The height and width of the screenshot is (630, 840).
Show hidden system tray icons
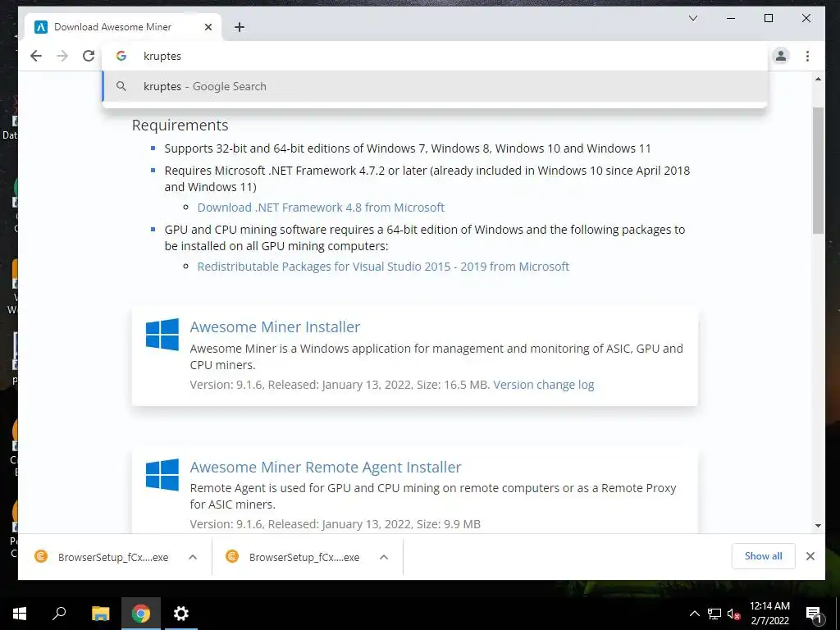[694, 614]
